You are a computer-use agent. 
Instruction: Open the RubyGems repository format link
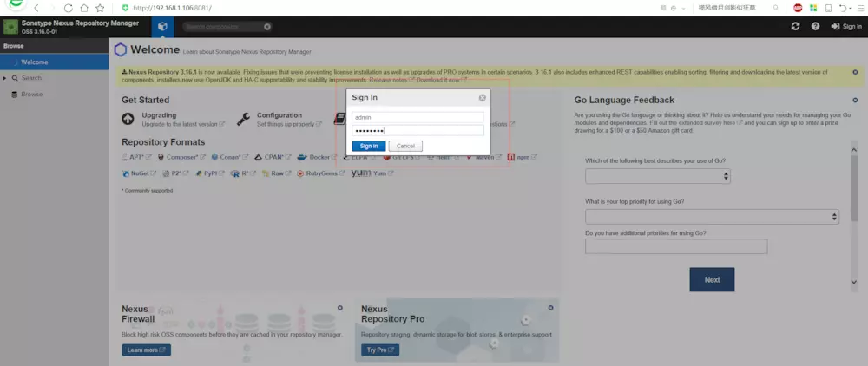pyautogui.click(x=321, y=173)
